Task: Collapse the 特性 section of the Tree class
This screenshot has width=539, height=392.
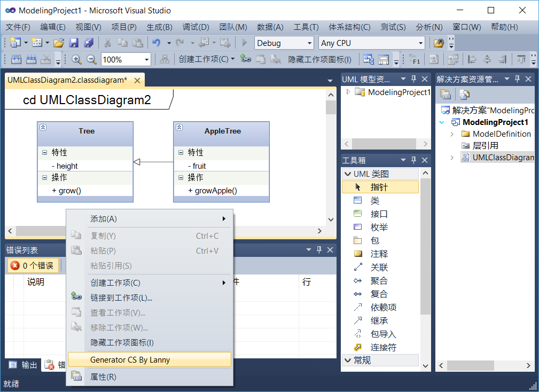Action: pyautogui.click(x=44, y=152)
